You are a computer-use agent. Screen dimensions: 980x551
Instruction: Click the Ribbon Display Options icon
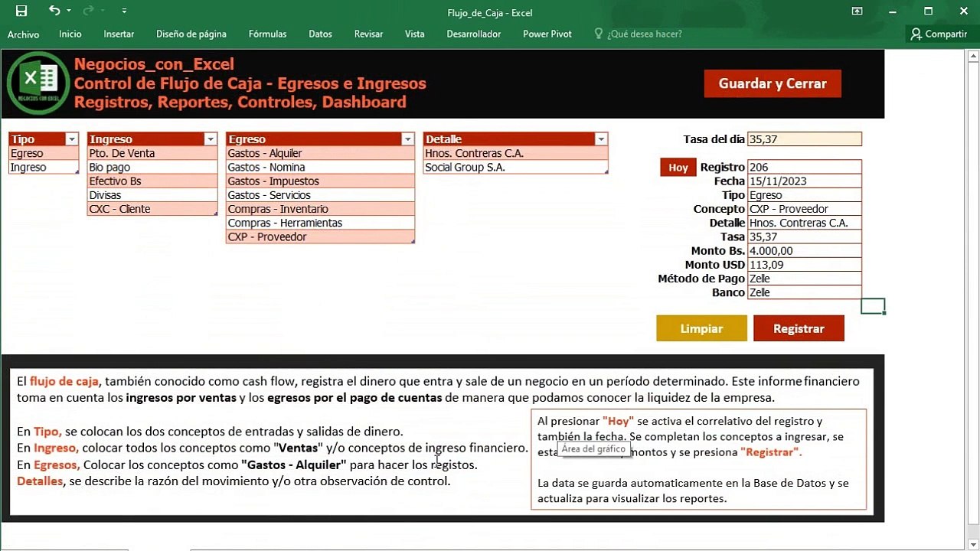[x=857, y=11]
